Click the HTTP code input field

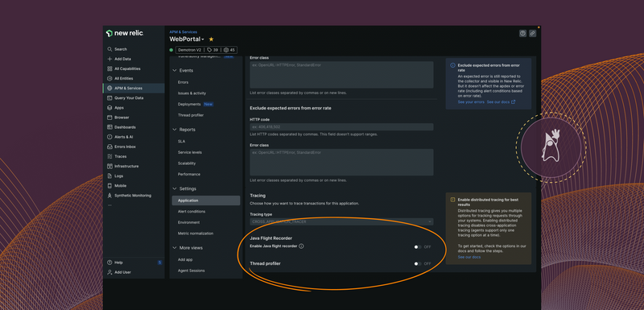pyautogui.click(x=341, y=127)
